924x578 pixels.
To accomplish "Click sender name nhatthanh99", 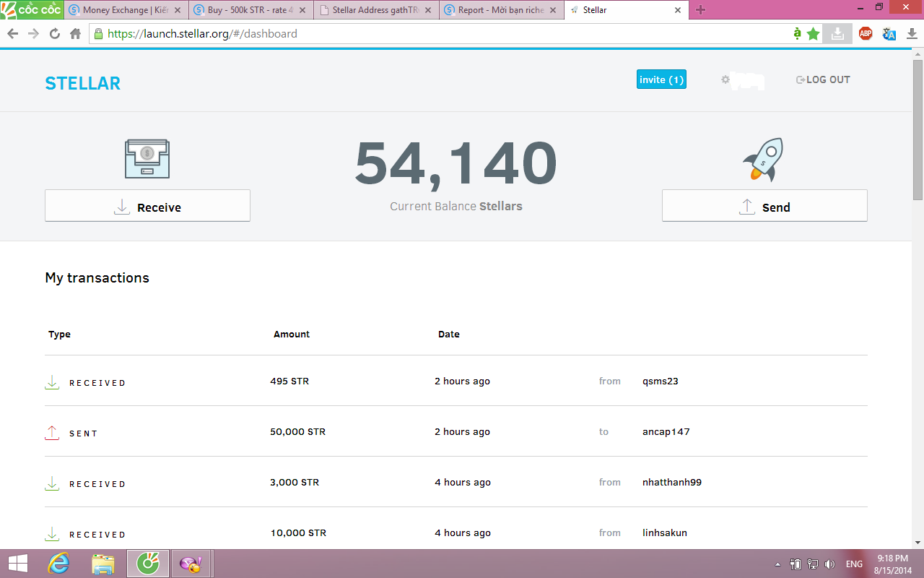I will 672,483.
